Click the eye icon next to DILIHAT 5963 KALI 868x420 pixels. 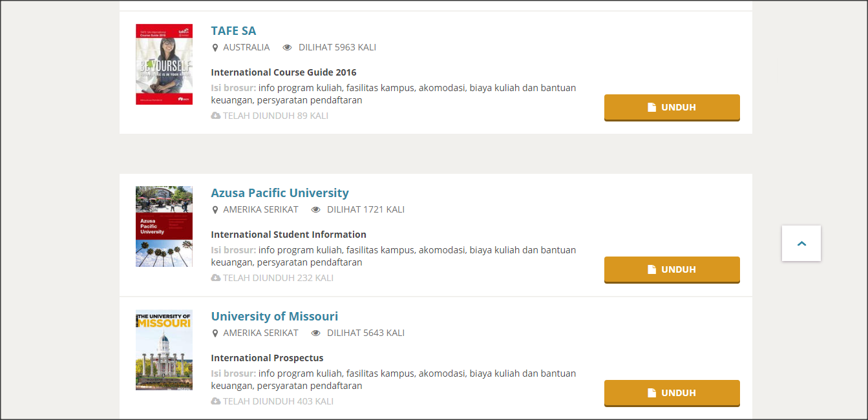288,48
